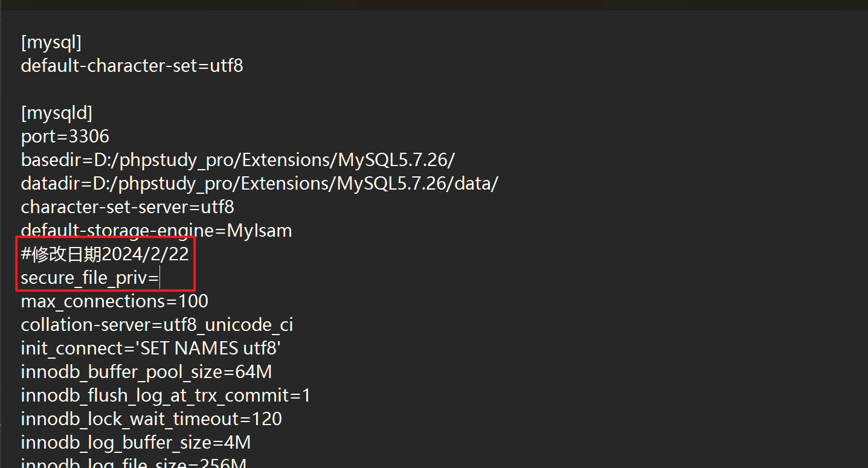Place cursor on default-character-set=utf8 line
This screenshot has width=868, height=468.
[x=132, y=66]
